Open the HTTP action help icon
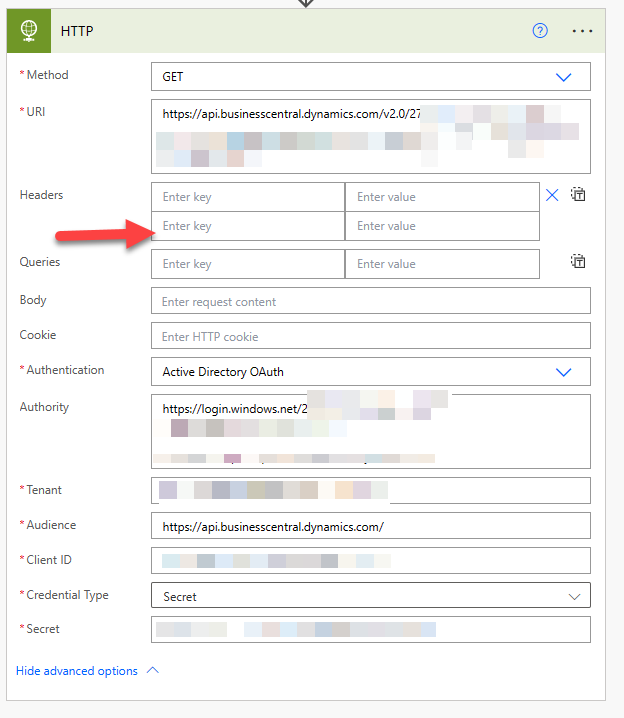Screen dimensions: 624x718 tap(540, 31)
